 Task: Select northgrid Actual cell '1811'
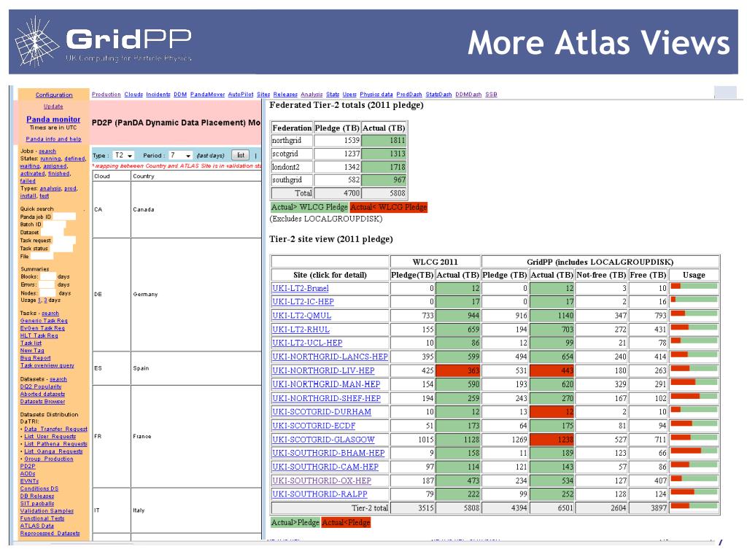[x=384, y=141]
